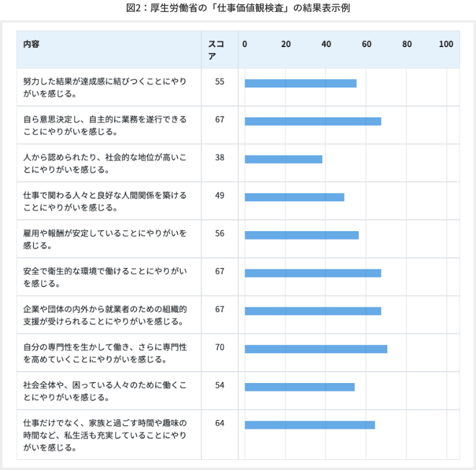Select the 安全で衛生的な環境 row text
The width and height of the screenshot is (476, 470).
click(104, 277)
